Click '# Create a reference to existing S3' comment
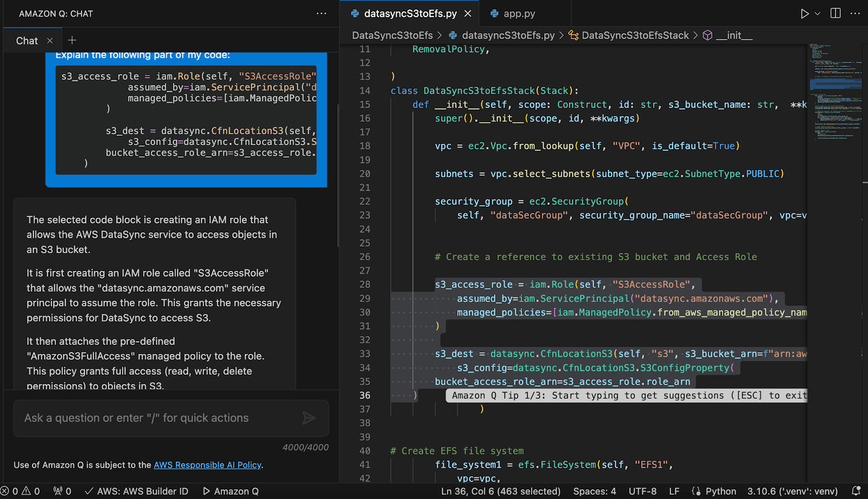This screenshot has width=868, height=499. (596, 257)
